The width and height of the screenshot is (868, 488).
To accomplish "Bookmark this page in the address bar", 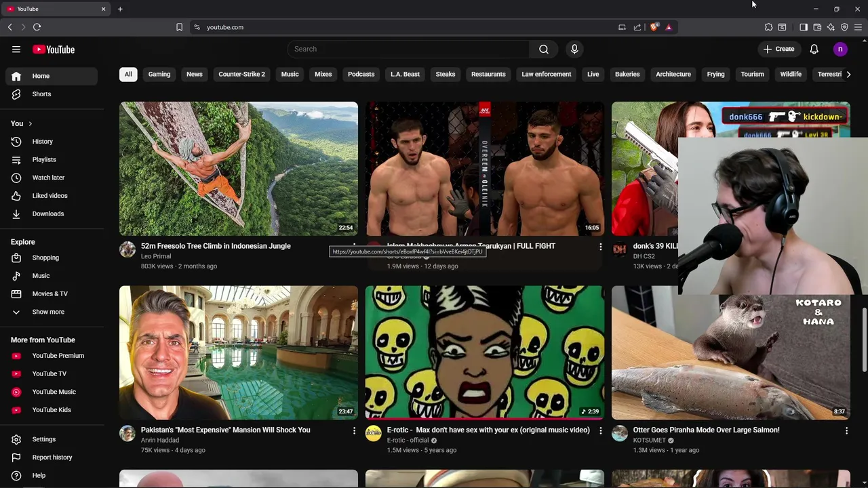I will [x=179, y=27].
